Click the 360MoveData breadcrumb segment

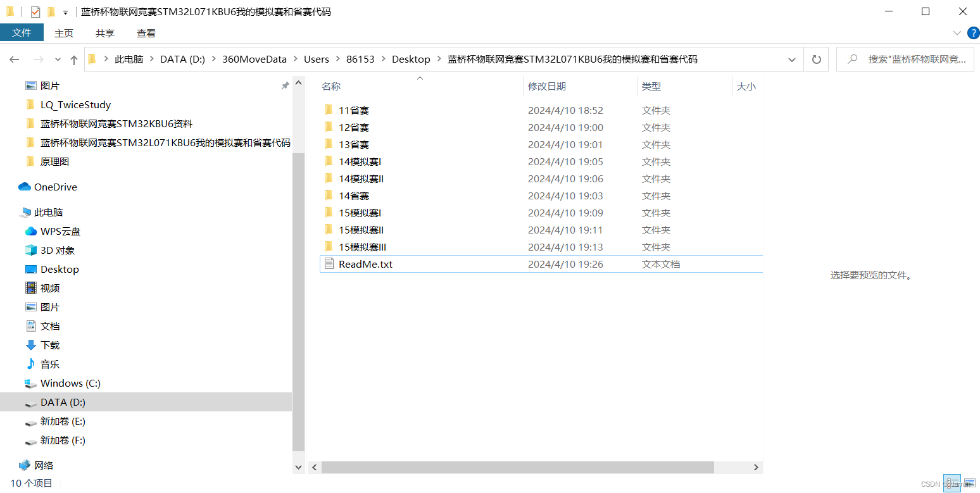coord(254,59)
